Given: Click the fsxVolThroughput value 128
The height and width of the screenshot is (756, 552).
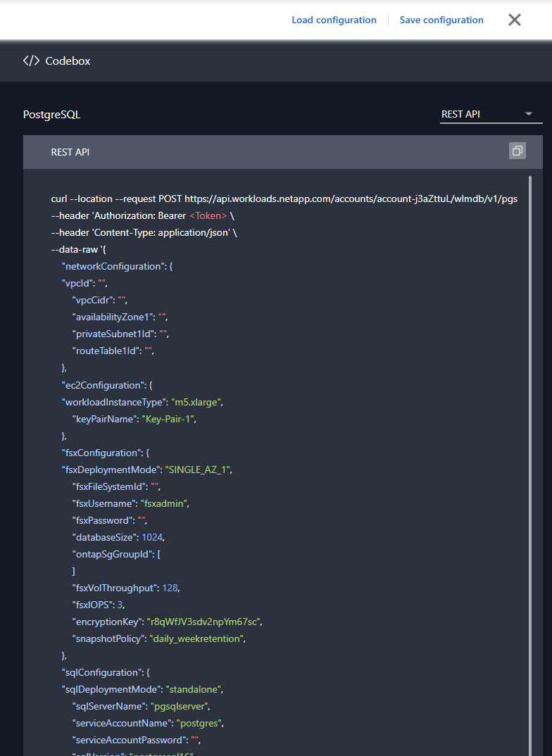Looking at the screenshot, I should coord(171,588).
